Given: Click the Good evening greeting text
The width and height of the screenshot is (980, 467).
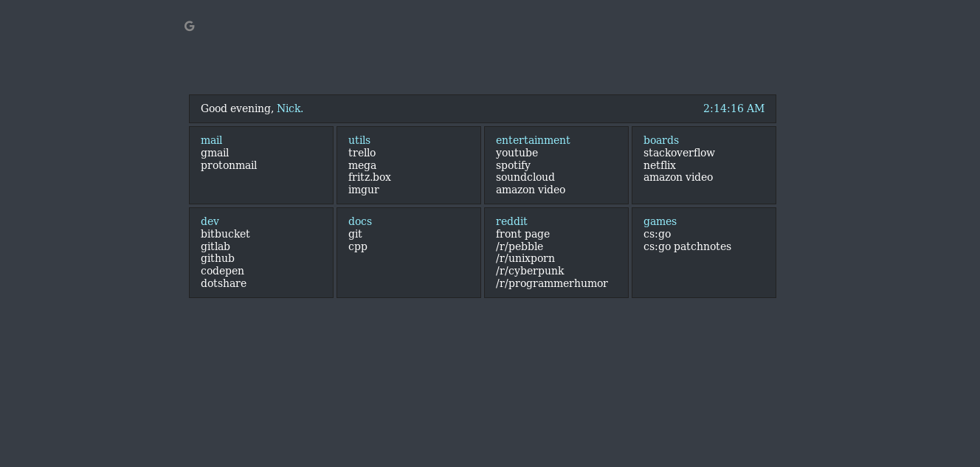Looking at the screenshot, I should 237,108.
